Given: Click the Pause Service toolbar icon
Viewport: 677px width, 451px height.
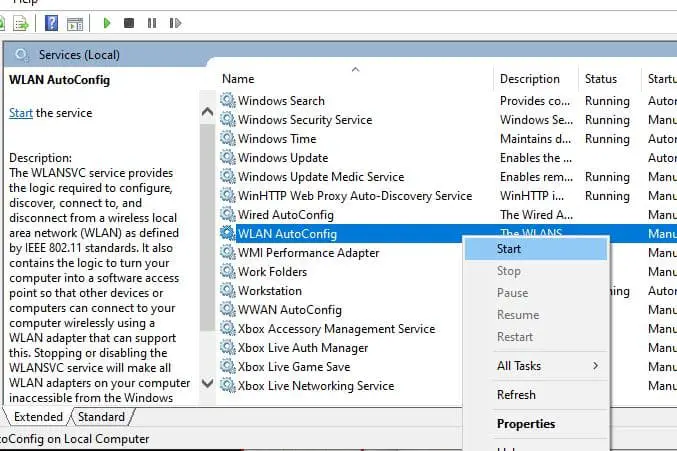Looking at the screenshot, I should 152,22.
